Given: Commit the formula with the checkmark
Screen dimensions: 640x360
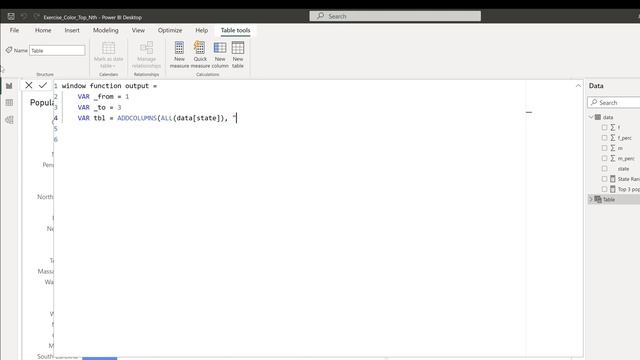Looking at the screenshot, I should (x=43, y=85).
